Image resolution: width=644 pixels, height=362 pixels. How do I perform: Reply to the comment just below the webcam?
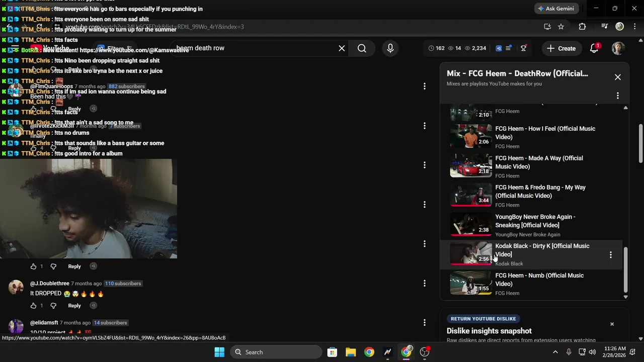(74, 266)
